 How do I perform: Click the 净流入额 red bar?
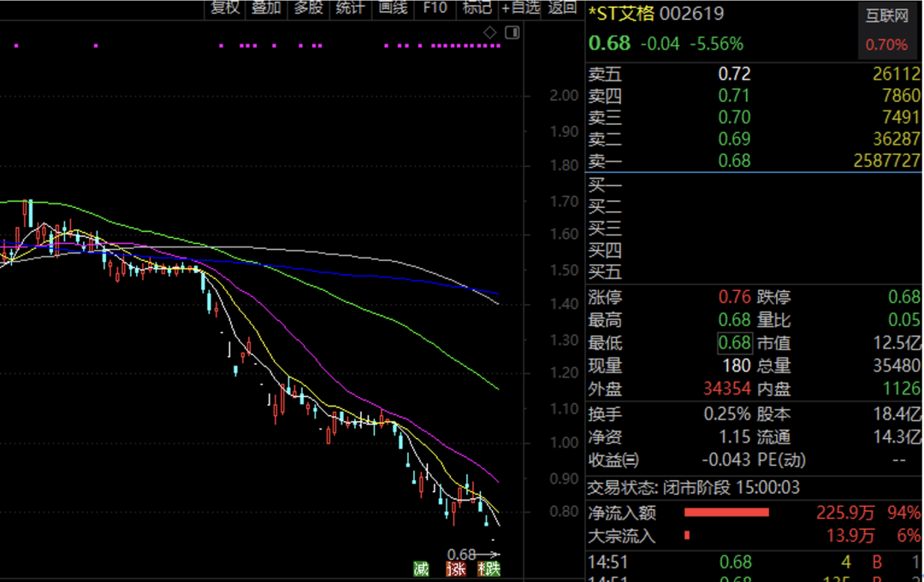click(726, 513)
